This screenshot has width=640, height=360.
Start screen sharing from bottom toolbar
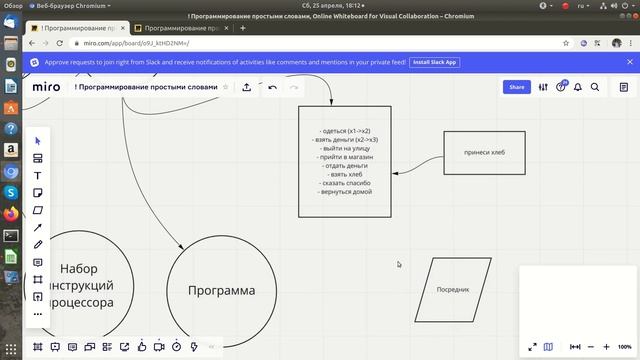coord(124,347)
